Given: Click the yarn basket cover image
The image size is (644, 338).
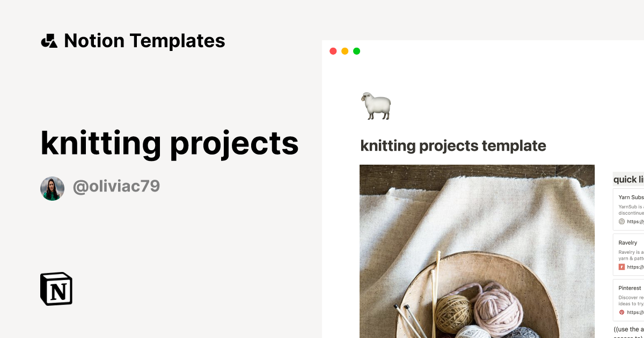Looking at the screenshot, I should click(477, 251).
